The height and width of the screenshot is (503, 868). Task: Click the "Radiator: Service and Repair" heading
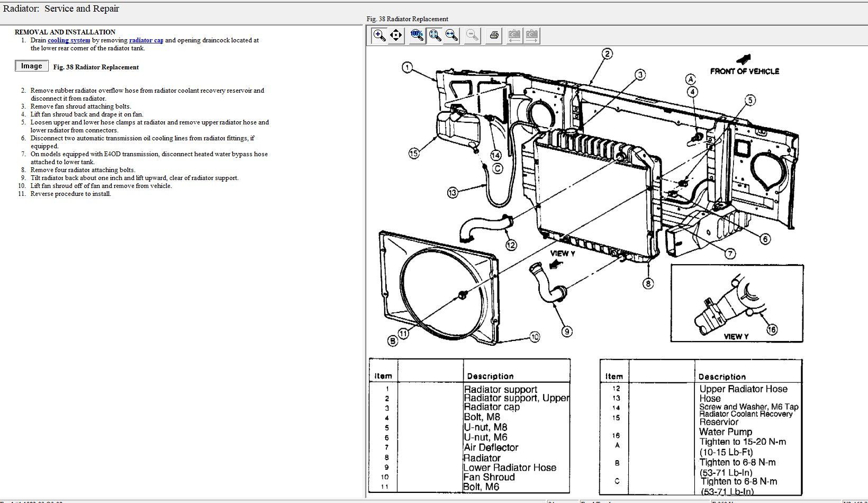[61, 8]
